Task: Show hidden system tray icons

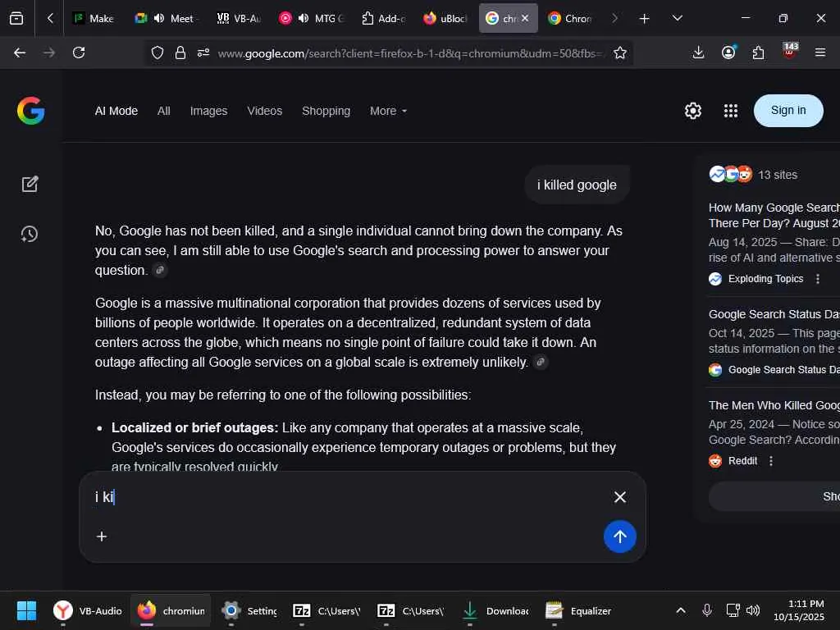Action: tap(680, 610)
